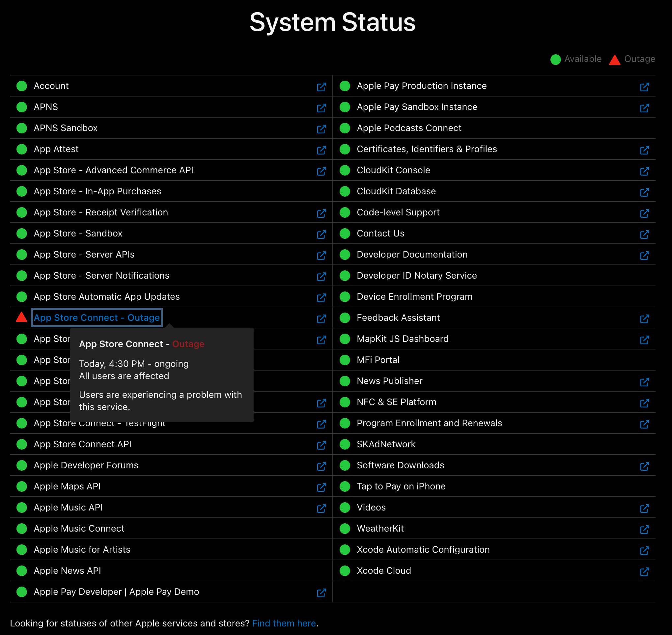This screenshot has width=672, height=635.
Task: Open Apple Maps API external link icon
Action: (321, 487)
